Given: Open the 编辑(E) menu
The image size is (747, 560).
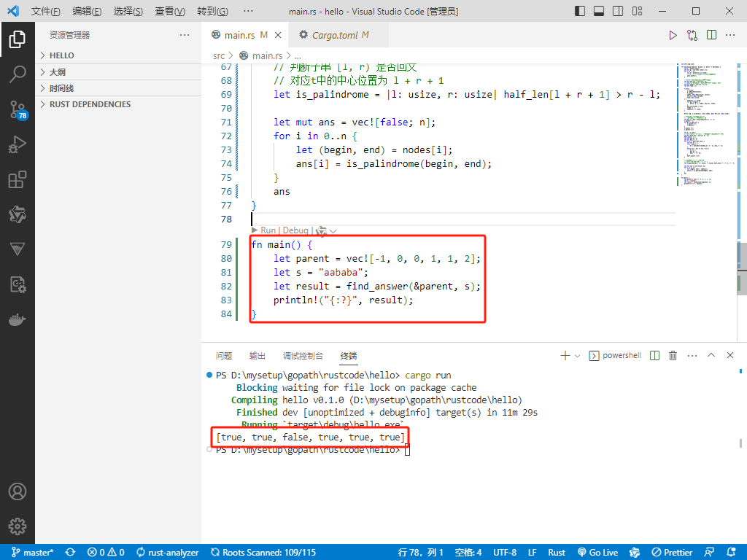Looking at the screenshot, I should pos(88,11).
